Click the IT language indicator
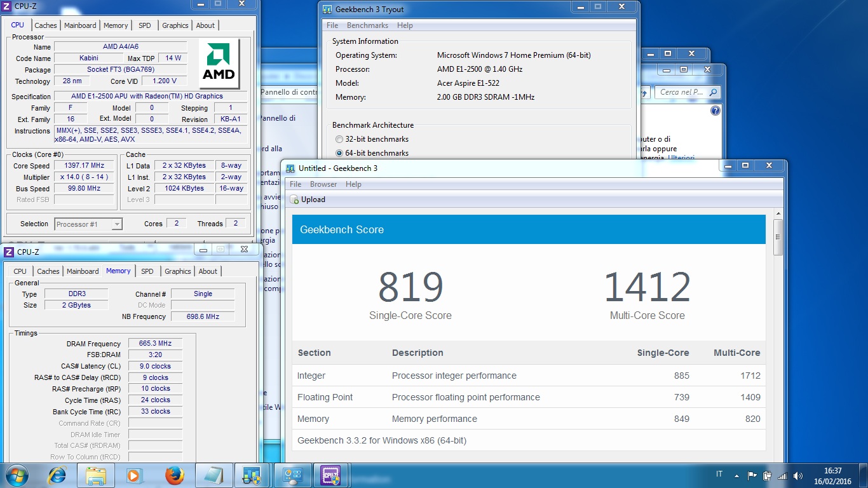The width and height of the screenshot is (868, 488). coord(719,474)
